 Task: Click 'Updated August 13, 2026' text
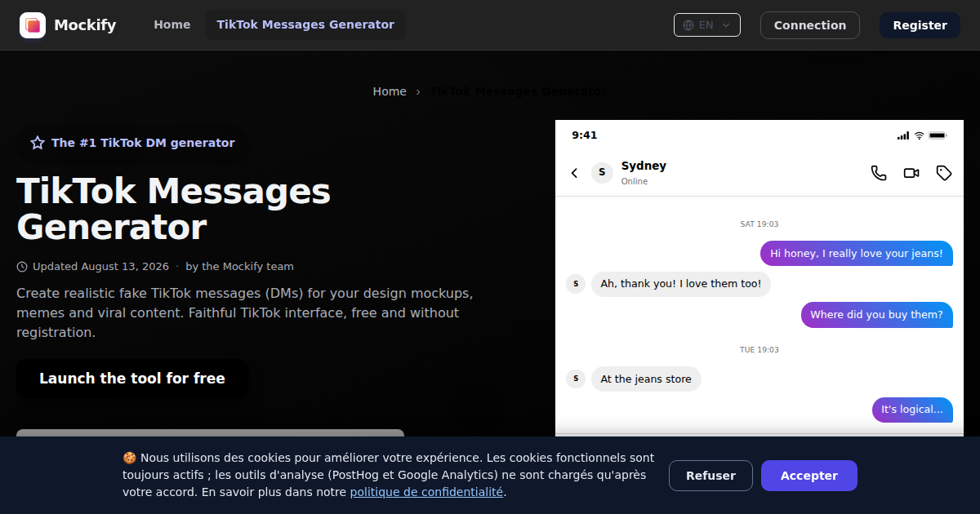click(x=101, y=267)
